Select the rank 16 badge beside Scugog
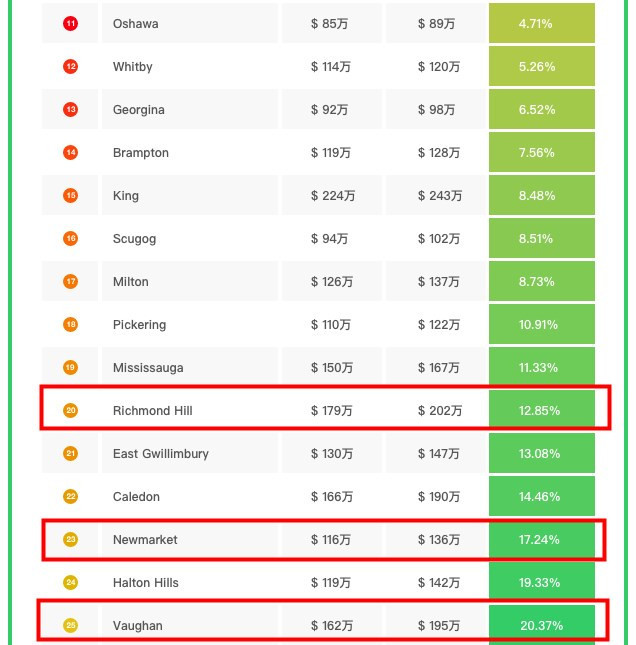 [x=70, y=238]
